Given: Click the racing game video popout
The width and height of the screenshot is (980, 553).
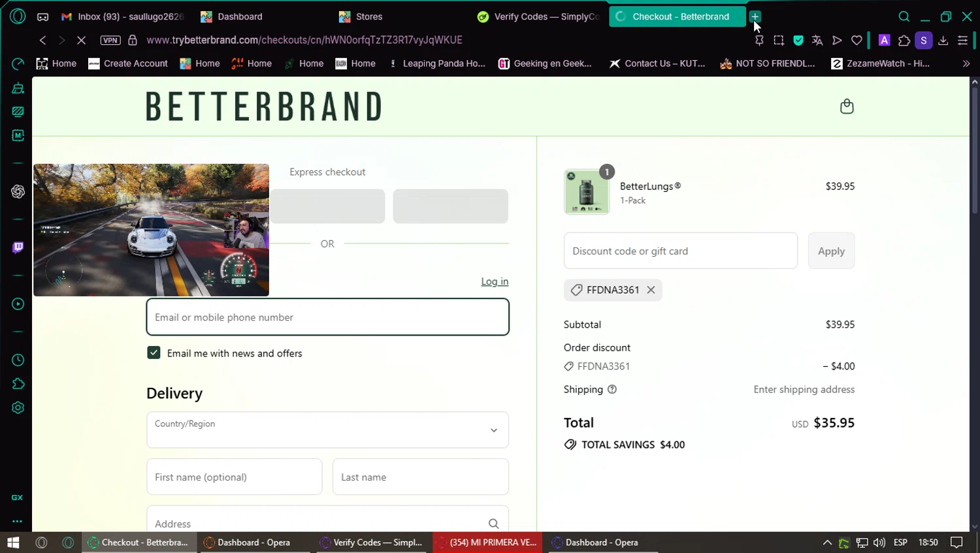Looking at the screenshot, I should 151,230.
